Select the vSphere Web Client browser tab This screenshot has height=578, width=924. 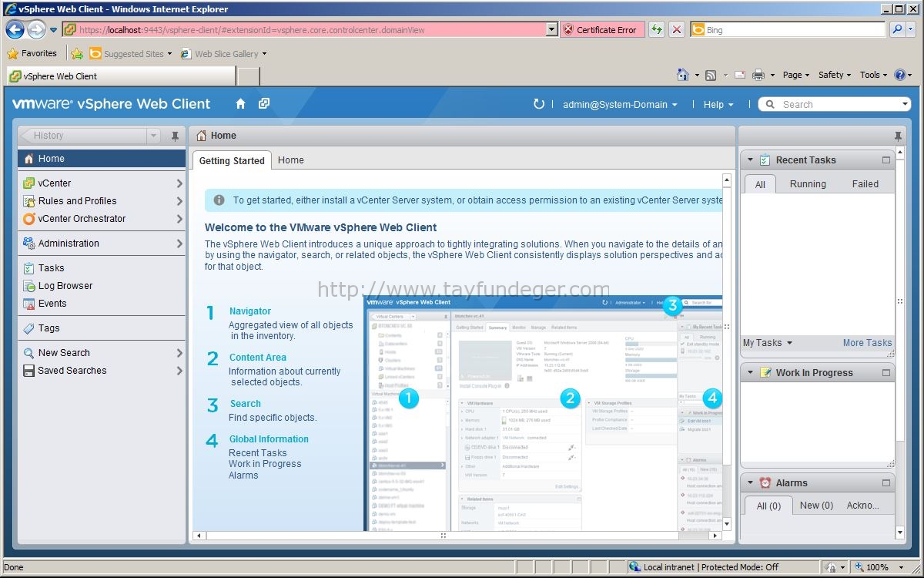point(121,76)
